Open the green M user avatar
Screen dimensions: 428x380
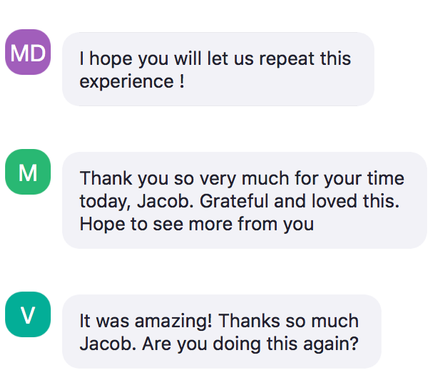point(28,172)
